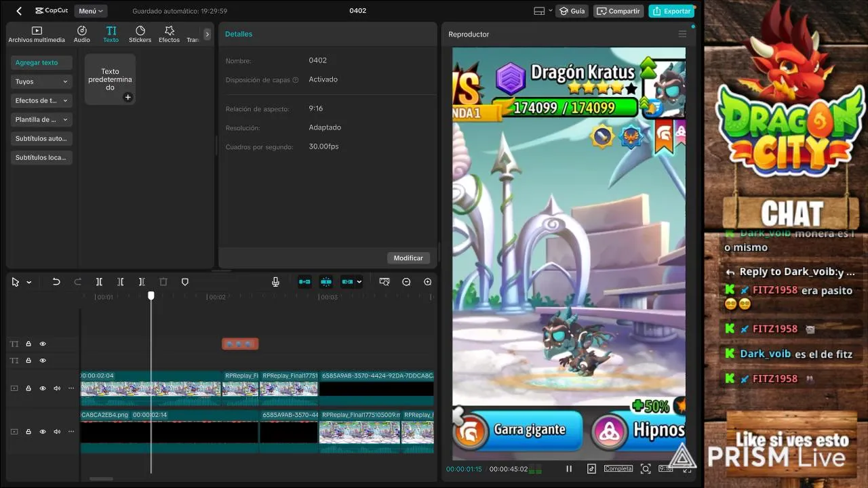The height and width of the screenshot is (488, 868).
Task: Select the Texto tab
Action: coord(111,35)
